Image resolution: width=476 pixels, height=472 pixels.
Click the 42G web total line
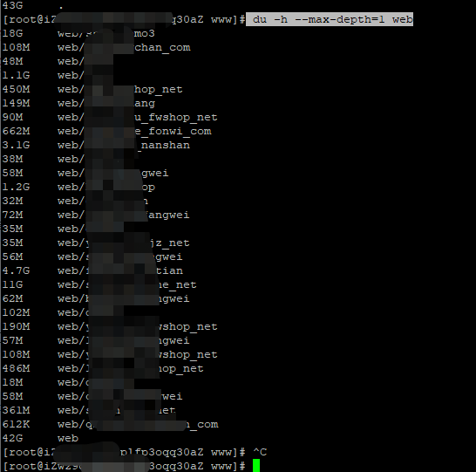tap(40, 438)
